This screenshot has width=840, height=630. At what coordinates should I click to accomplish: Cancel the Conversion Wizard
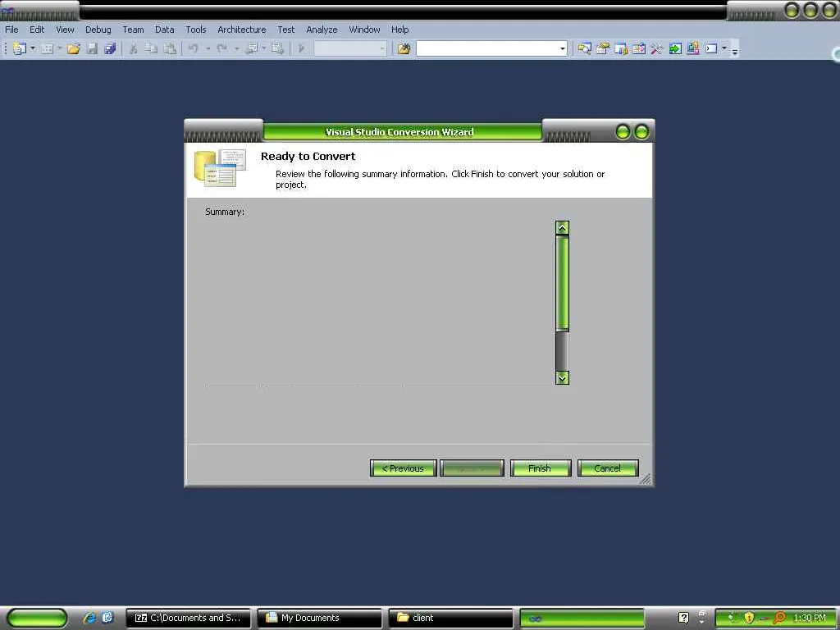608,468
